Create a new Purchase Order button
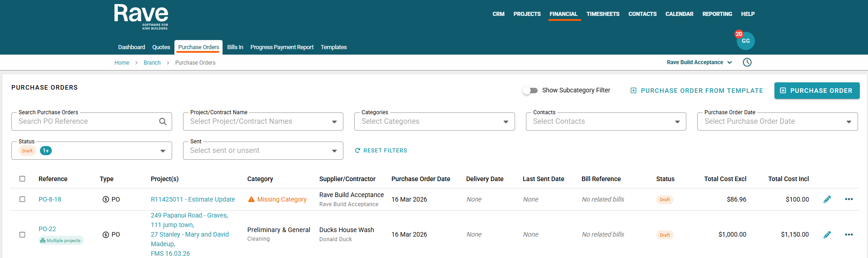The image size is (868, 258). tap(816, 91)
